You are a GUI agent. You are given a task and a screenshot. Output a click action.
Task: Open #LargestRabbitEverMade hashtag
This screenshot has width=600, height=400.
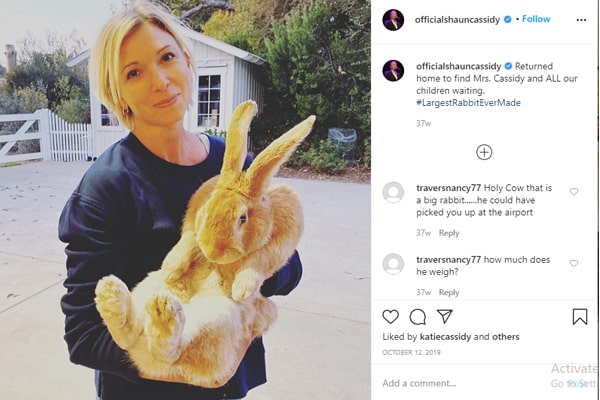point(468,103)
